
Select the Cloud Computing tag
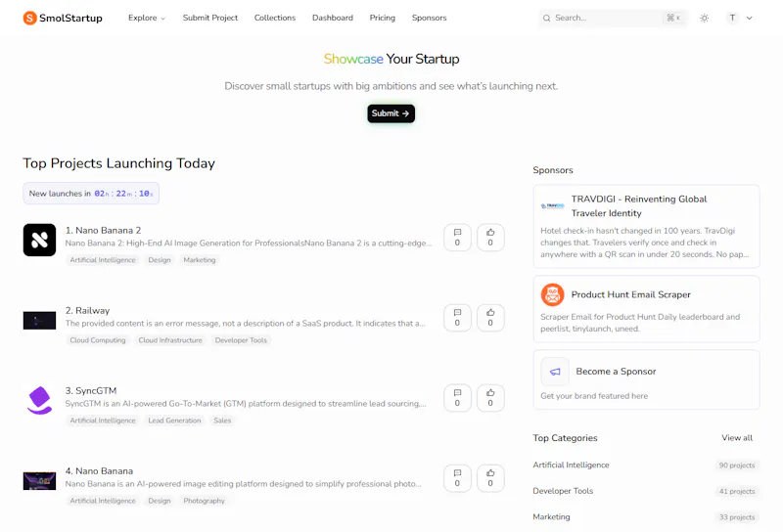97,340
